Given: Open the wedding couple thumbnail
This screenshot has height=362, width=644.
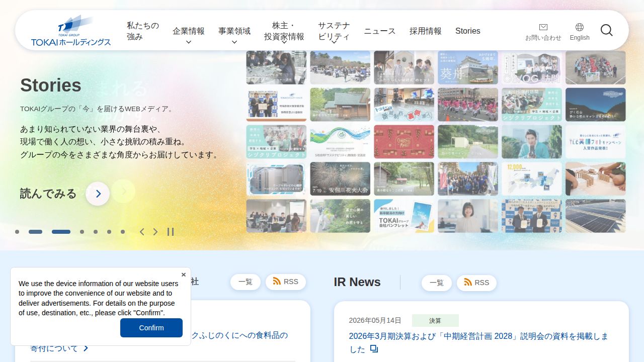Looking at the screenshot, I should 404,67.
